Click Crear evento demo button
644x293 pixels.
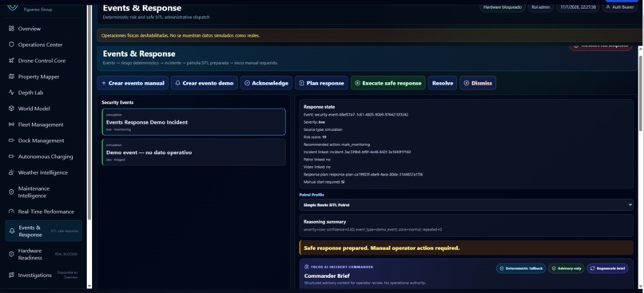click(204, 83)
